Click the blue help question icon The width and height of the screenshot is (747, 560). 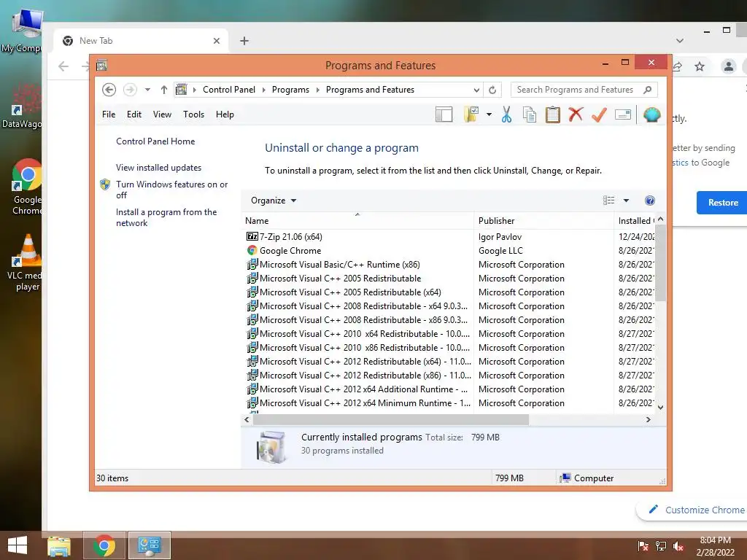(650, 201)
